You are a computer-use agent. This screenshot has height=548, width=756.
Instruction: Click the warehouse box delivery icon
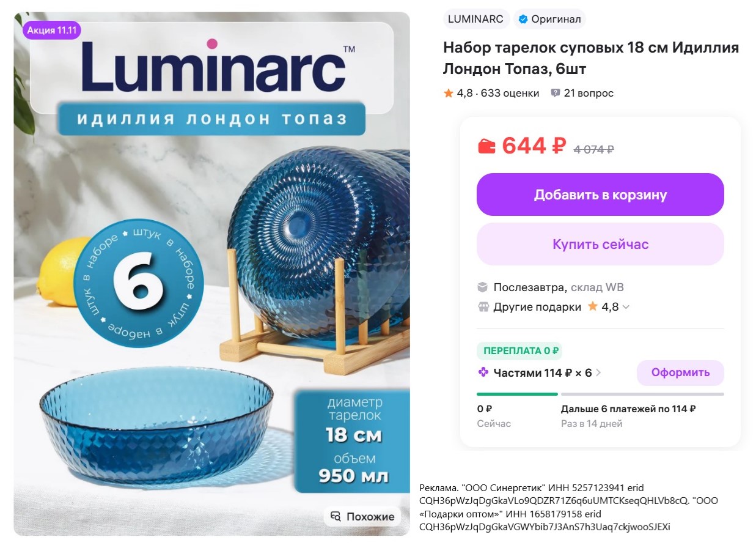pyautogui.click(x=483, y=287)
